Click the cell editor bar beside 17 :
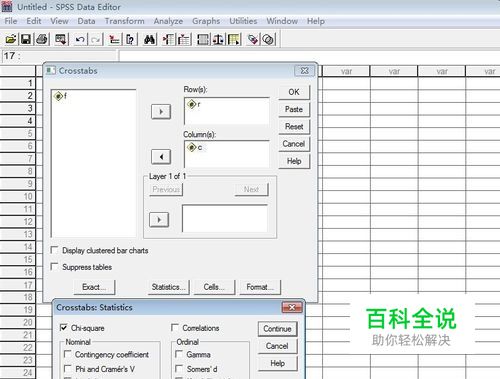This screenshot has width=500, height=379. [x=309, y=56]
